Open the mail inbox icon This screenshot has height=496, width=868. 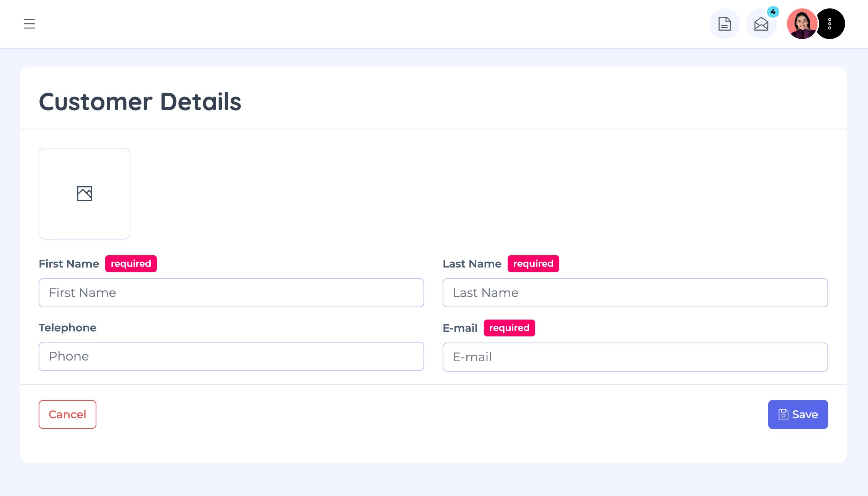point(761,24)
